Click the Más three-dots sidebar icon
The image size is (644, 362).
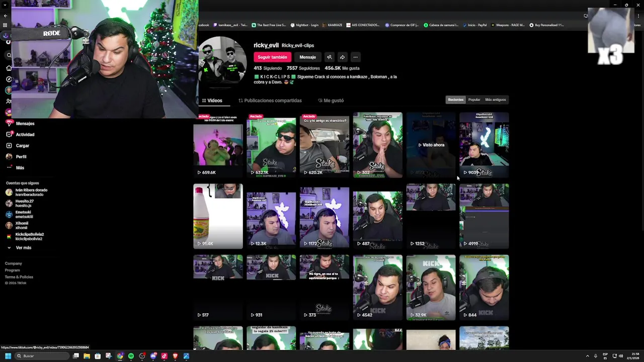coord(9,167)
